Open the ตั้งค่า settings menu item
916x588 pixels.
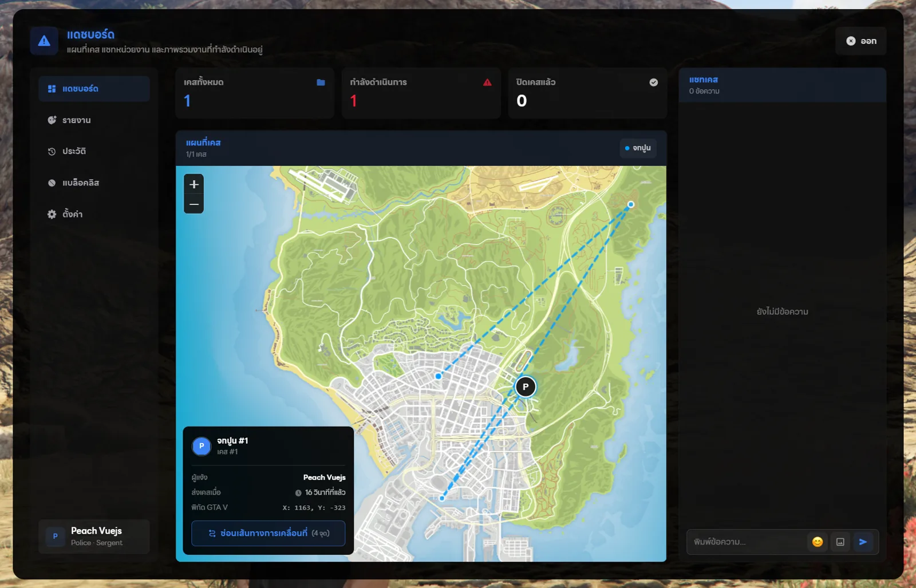point(94,214)
